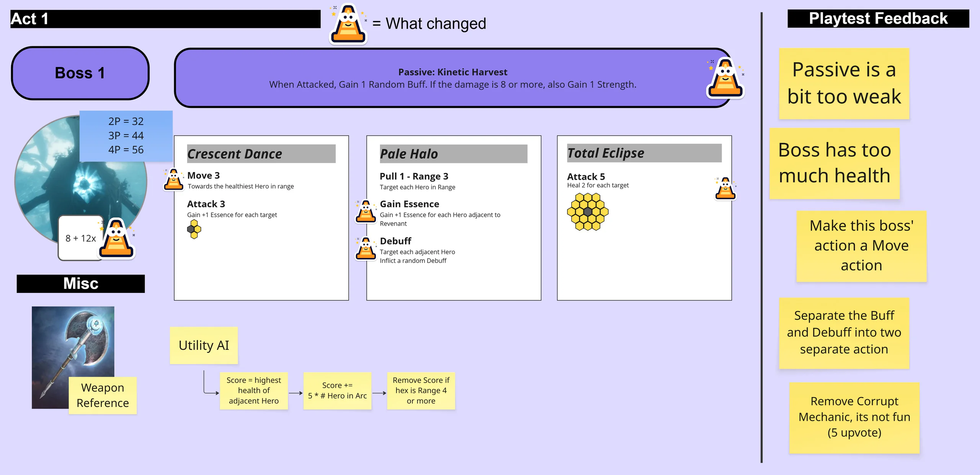Screen dimensions: 980x475
Task: Select the '= What changed' legend text
Action: coord(429,24)
